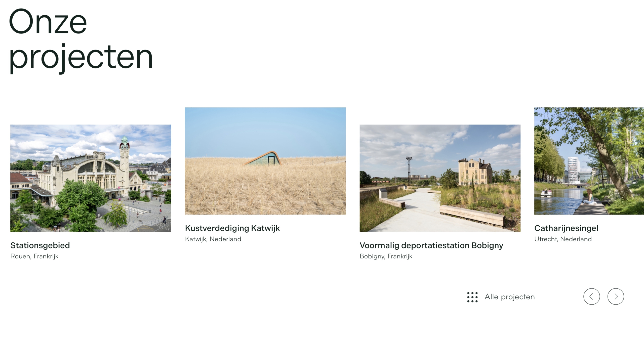This screenshot has height=341, width=644.
Task: Click the Rouen, Frankrijk location text
Action: click(x=34, y=256)
